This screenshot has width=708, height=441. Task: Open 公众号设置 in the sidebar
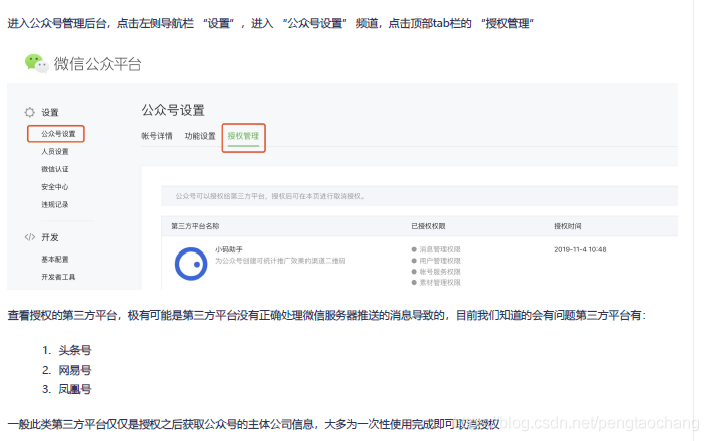click(x=58, y=134)
